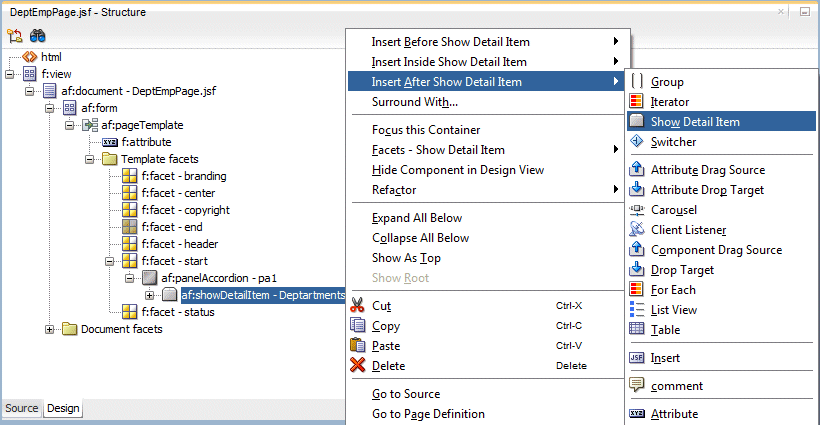Select Attribute at submenu bottom

(x=721, y=413)
